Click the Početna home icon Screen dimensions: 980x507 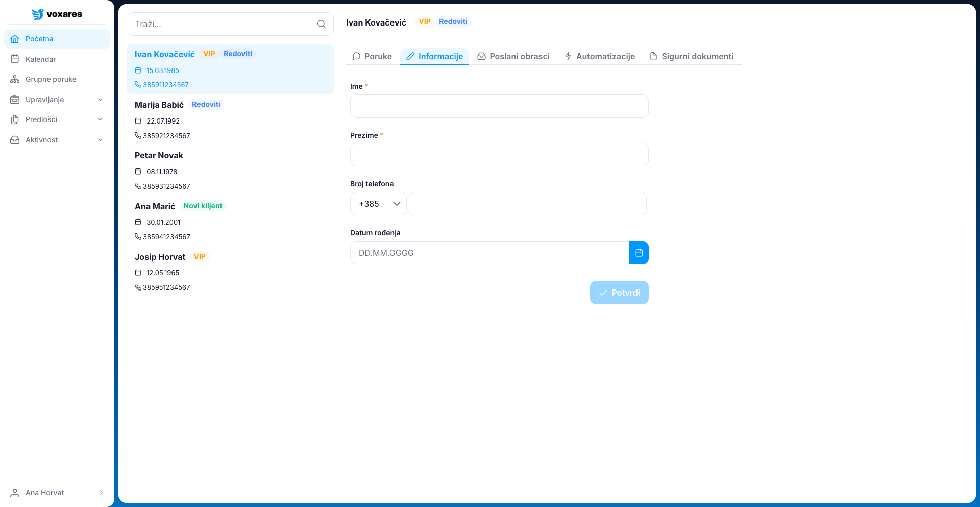tap(15, 39)
